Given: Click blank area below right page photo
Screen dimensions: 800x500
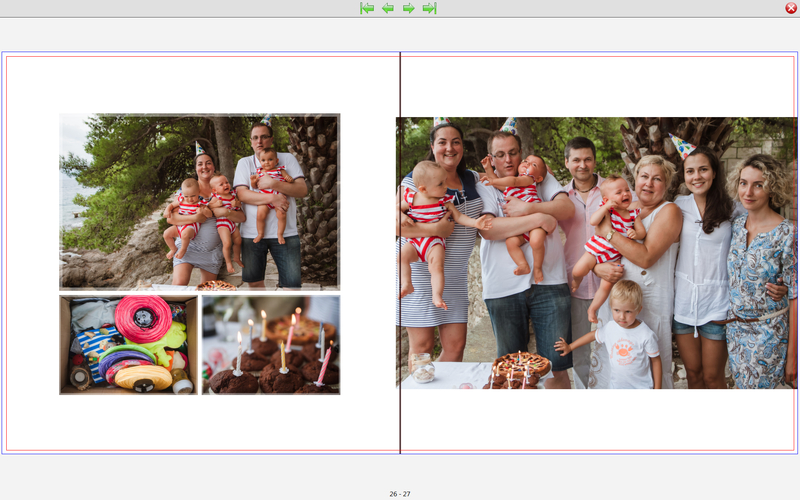Looking at the screenshot, I should [x=597, y=420].
